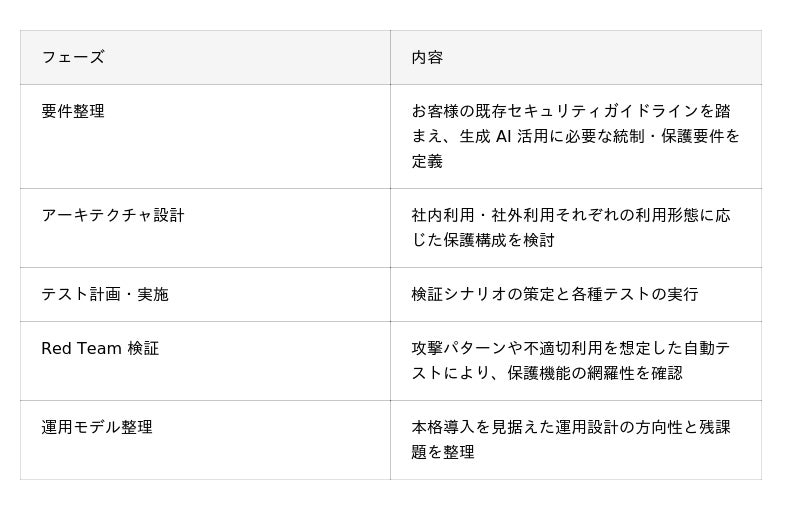Click the text じた保護構成を検討

[483, 240]
